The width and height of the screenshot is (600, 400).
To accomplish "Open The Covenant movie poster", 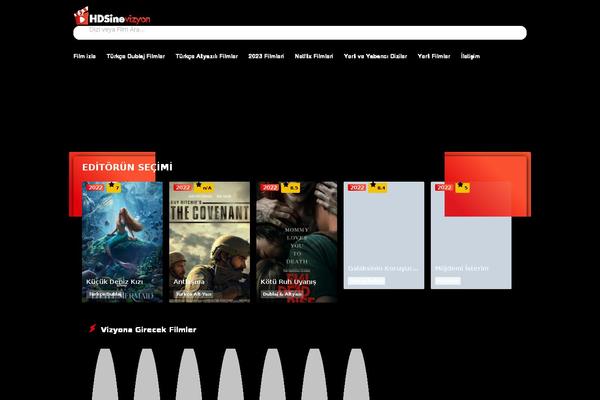I will point(210,242).
